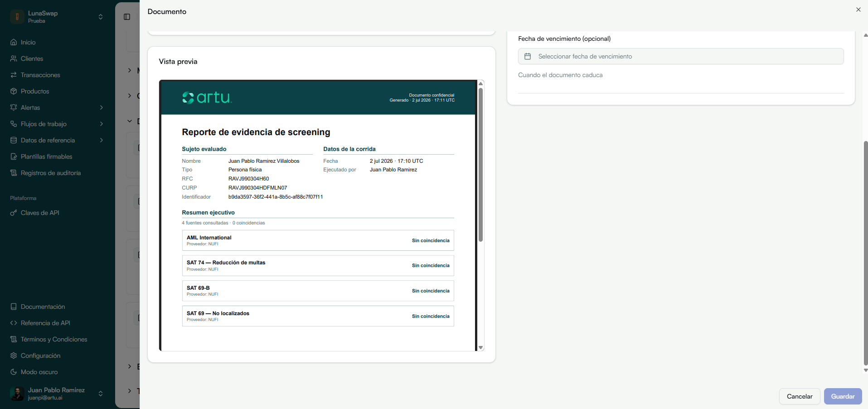Click the Productos box icon
Viewport: 868px width, 409px height.
[14, 91]
